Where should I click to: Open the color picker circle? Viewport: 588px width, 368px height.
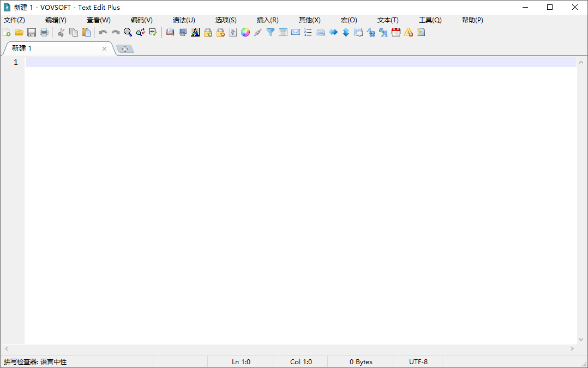point(245,32)
